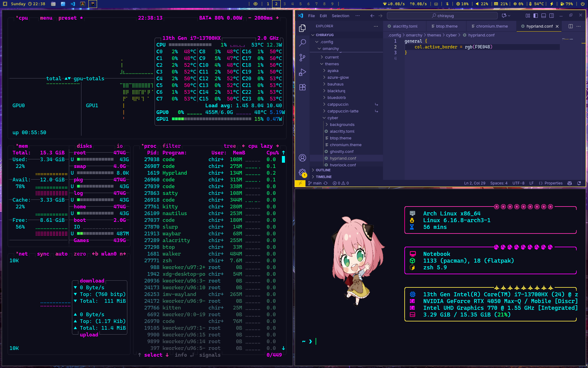Toggle net sync in btop
Image resolution: width=588 pixels, height=368 pixels.
(43, 254)
